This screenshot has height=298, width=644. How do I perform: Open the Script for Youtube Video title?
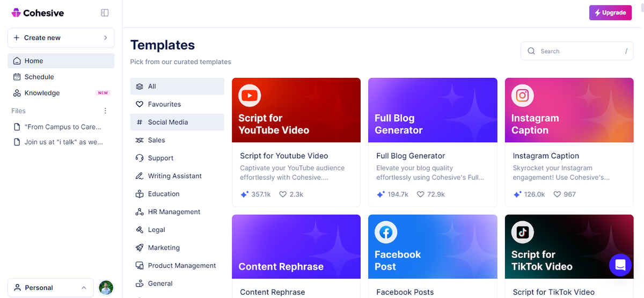coord(284,156)
